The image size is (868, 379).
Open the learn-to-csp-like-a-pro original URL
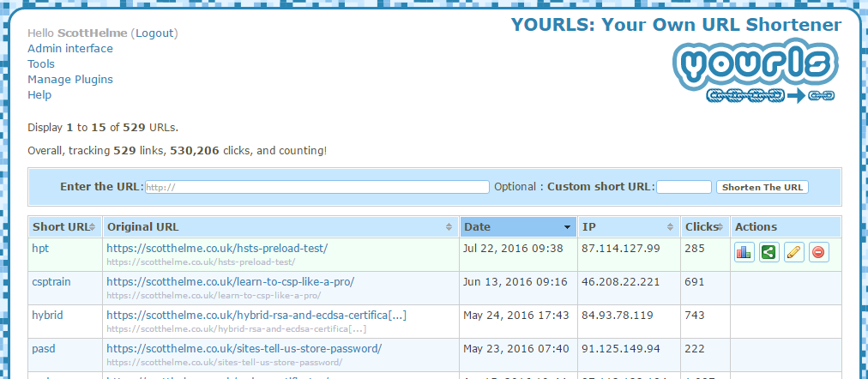(230, 282)
